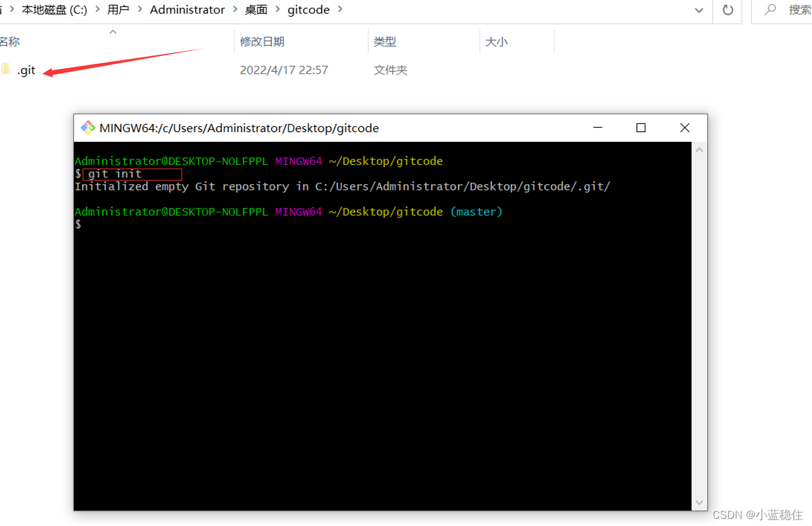
Task: Sort files by 修改日期 column
Action: [262, 42]
